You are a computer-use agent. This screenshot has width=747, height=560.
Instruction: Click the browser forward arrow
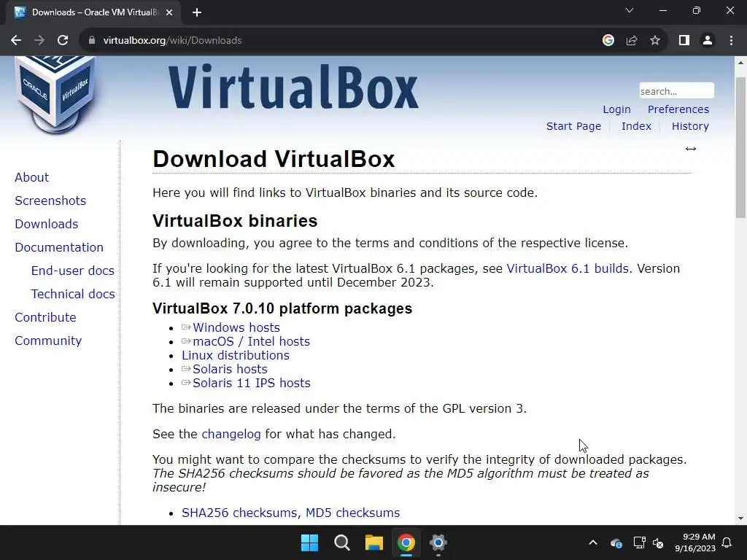[39, 41]
